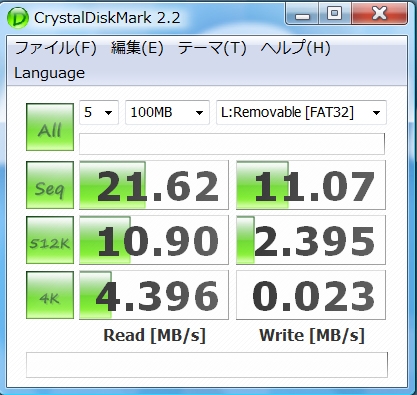Open the 編集(E) menu
The width and height of the screenshot is (417, 395).
(137, 48)
